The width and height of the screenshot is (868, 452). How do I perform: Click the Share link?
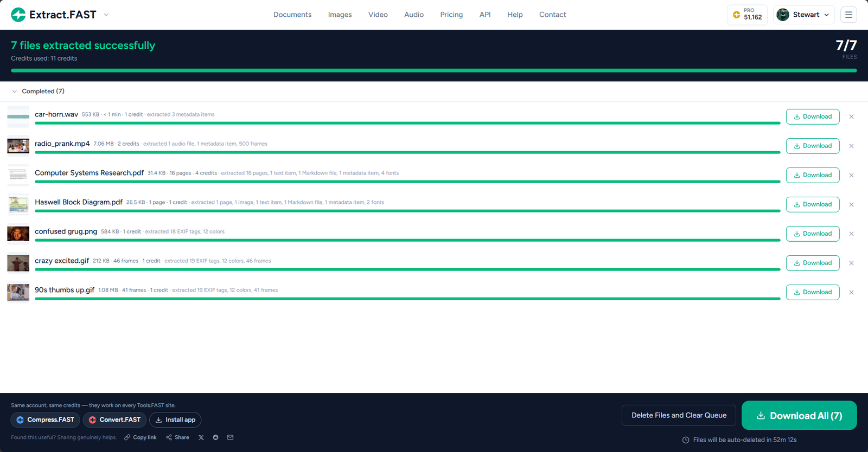pos(178,437)
